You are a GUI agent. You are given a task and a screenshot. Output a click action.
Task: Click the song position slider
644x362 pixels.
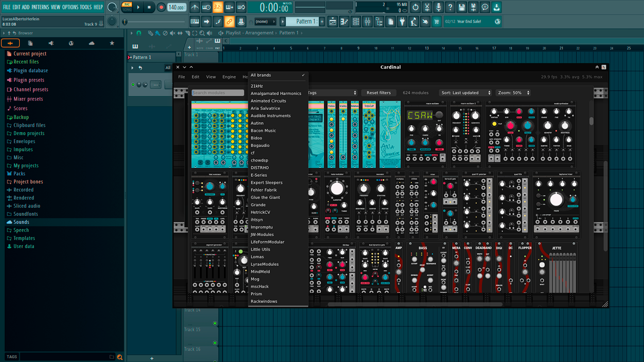[x=154, y=22]
